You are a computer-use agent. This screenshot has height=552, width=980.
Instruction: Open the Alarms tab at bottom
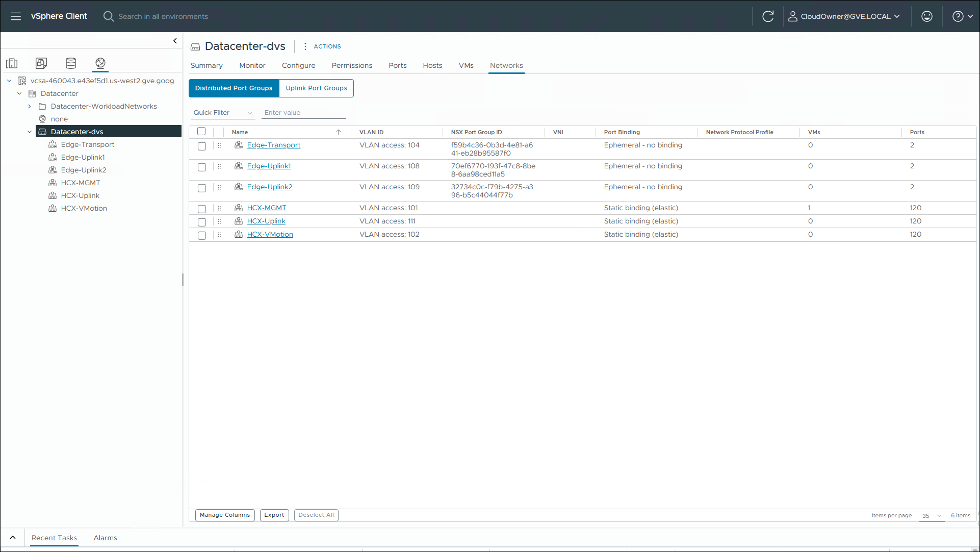click(106, 538)
